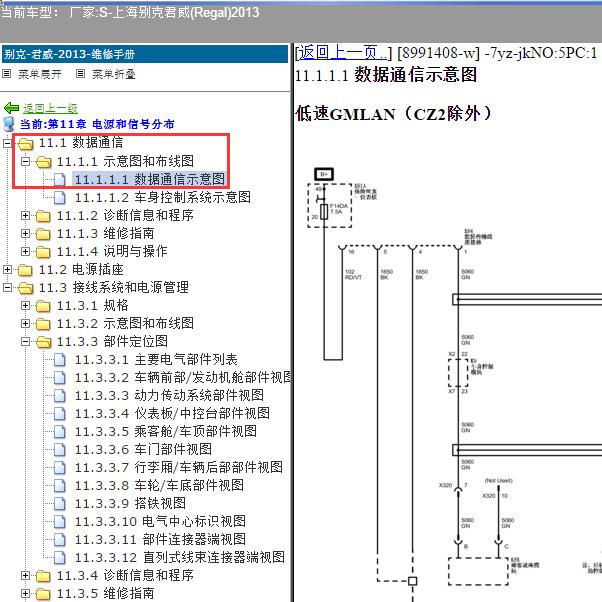Image resolution: width=602 pixels, height=602 pixels.
Task: Click the 别克-君威-2013-维修手册 header bar
Action: point(145,54)
